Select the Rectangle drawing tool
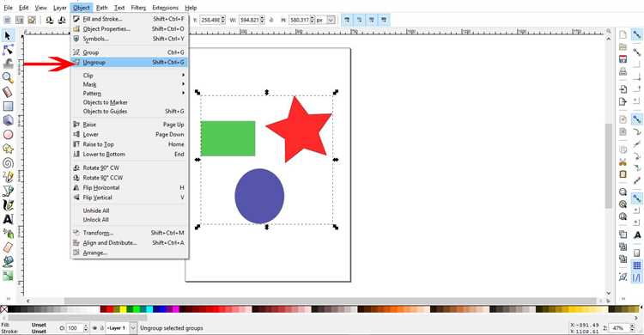644x335 pixels. [x=8, y=106]
